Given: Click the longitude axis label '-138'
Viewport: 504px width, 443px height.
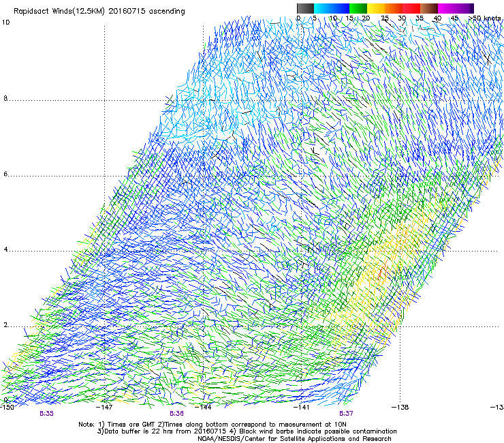Looking at the screenshot, I should (400, 408).
